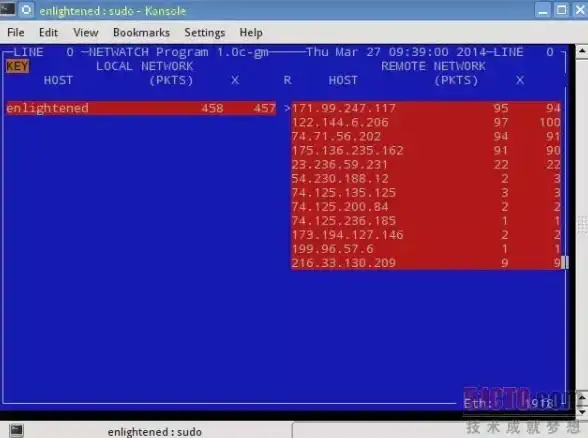The height and width of the screenshot is (438, 588).
Task: Open the Bookmarks menu
Action: (141, 33)
